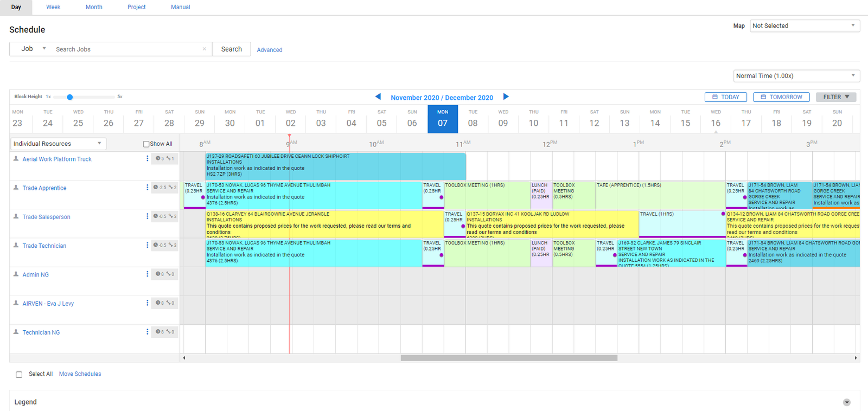Switch to the Month tab
Image resolution: width=868 pixels, height=411 pixels.
(x=94, y=7)
